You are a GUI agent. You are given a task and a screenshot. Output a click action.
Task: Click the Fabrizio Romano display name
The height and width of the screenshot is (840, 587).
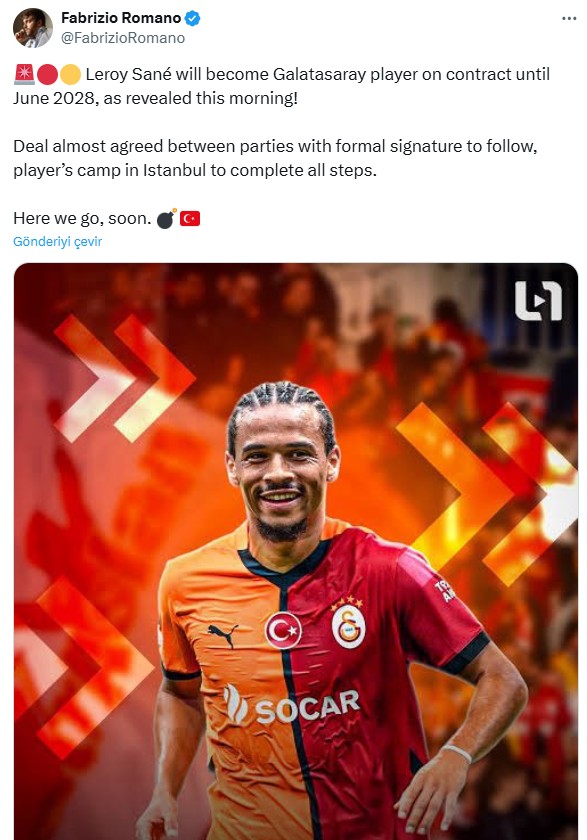[121, 18]
